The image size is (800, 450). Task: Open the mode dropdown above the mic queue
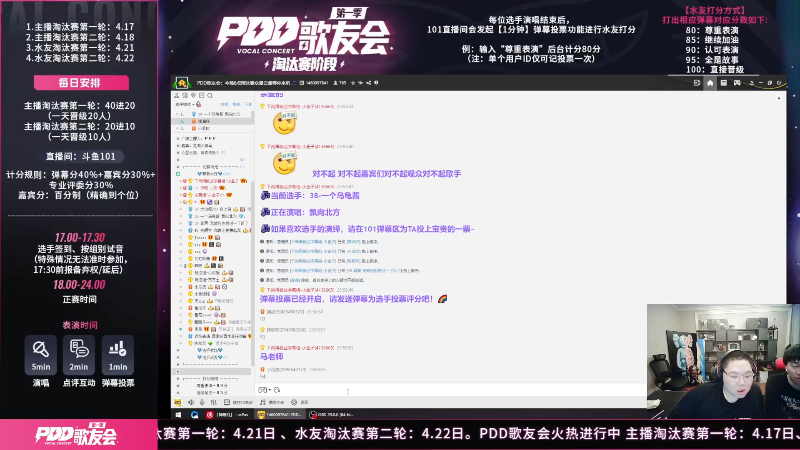point(185,104)
